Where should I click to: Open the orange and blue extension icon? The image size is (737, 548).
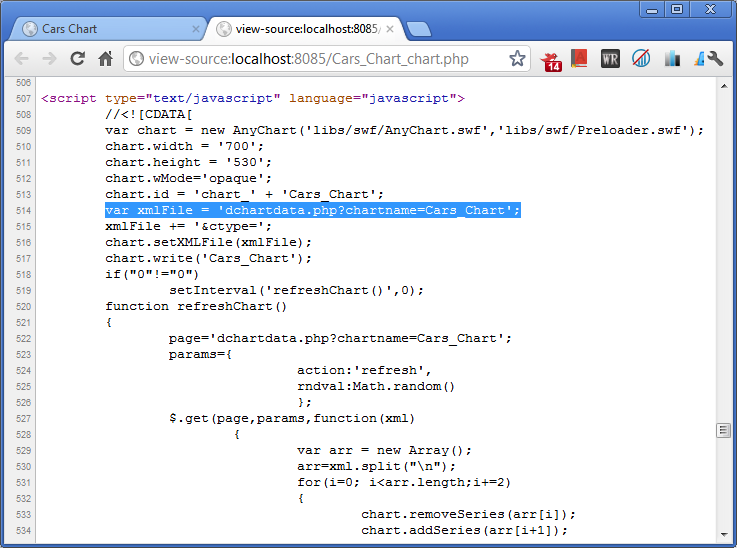tap(699, 59)
